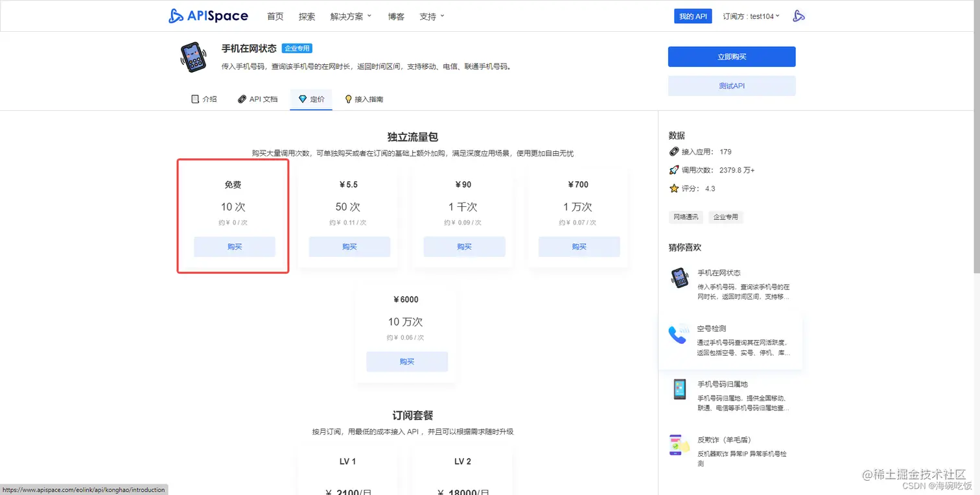Screen dimensions: 980x495
Task: Switch to the API 文档 tab
Action: point(257,99)
